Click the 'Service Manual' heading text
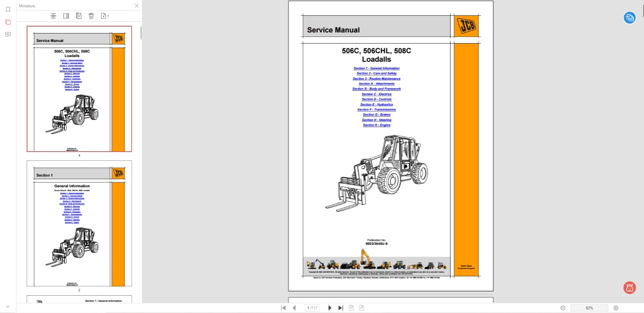The width and height of the screenshot is (644, 313). [333, 30]
